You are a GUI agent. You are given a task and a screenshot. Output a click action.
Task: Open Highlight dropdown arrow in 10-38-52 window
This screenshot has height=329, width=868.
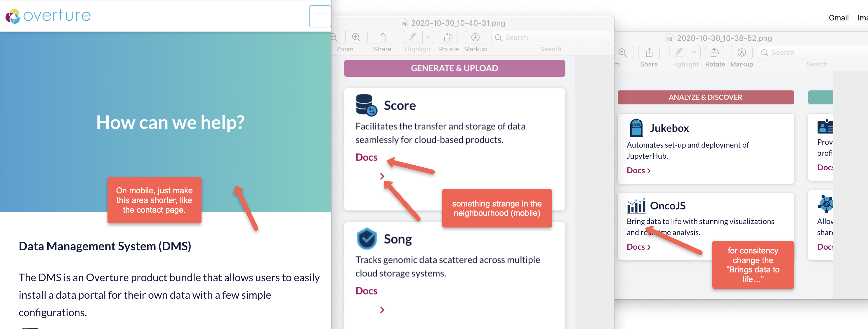(695, 52)
